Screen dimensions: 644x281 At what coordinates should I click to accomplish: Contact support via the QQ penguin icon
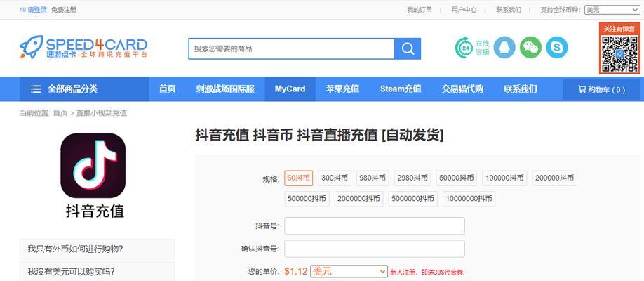click(504, 47)
